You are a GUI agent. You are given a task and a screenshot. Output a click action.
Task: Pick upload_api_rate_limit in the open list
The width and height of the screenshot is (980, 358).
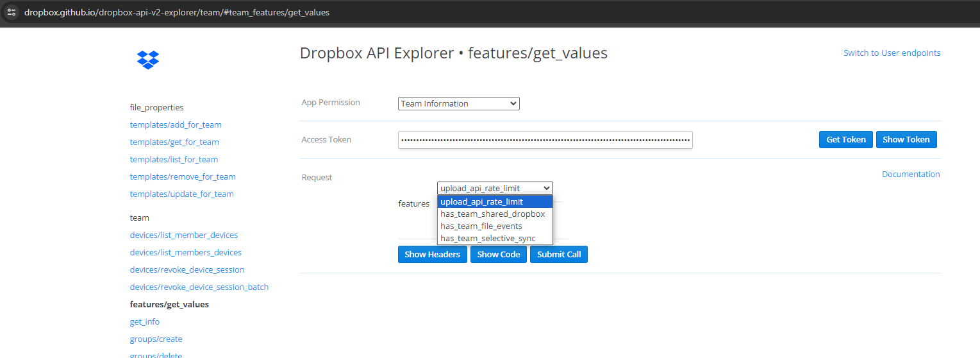click(481, 202)
